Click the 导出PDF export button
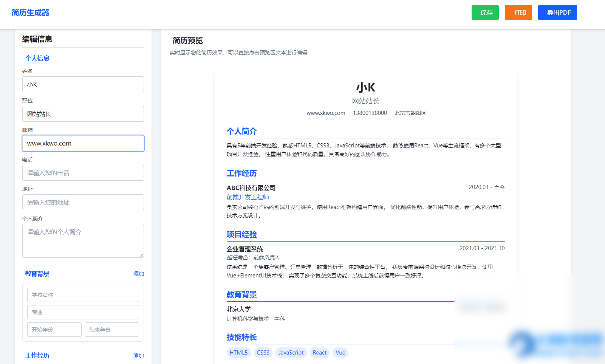The image size is (605, 364). click(x=557, y=12)
